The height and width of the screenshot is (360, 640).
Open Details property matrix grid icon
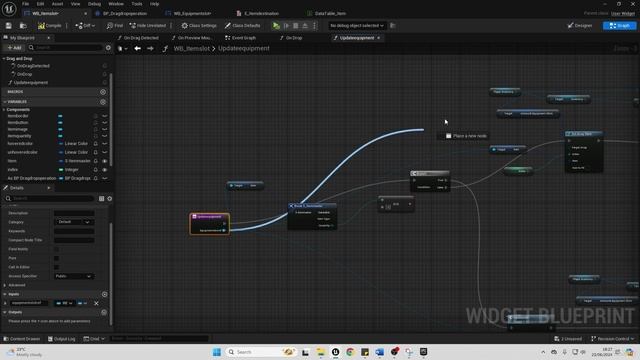[x=101, y=199]
